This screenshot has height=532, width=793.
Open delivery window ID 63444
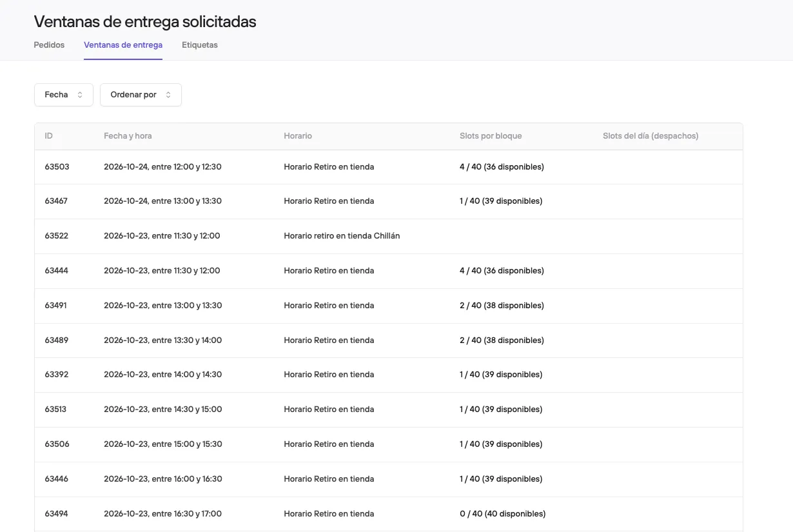click(x=389, y=271)
